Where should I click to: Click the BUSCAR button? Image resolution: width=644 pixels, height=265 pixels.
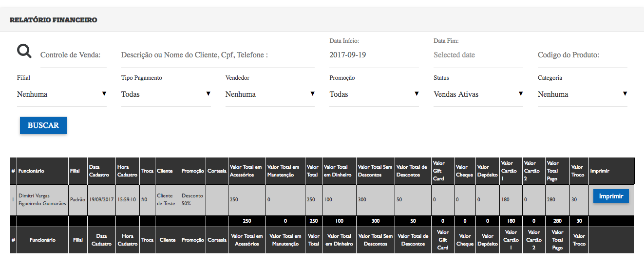[x=43, y=125]
